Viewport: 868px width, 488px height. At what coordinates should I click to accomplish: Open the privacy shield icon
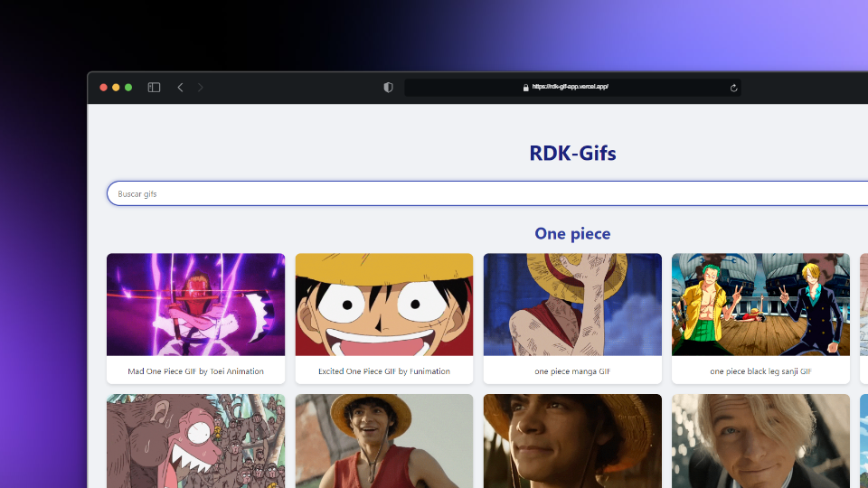tap(388, 88)
